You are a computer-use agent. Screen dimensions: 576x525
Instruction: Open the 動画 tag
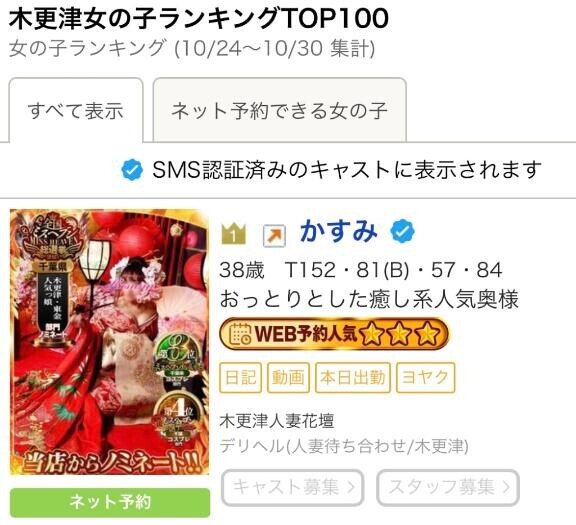(x=288, y=377)
